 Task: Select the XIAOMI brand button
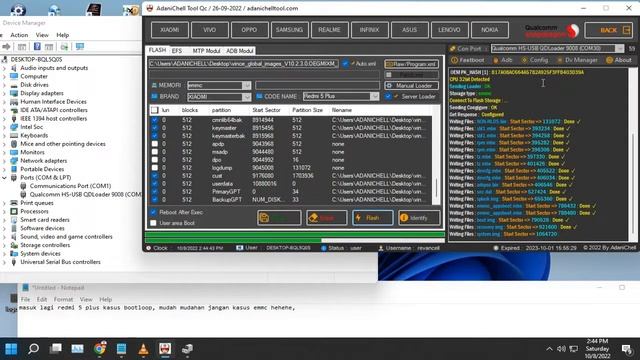coord(170,30)
